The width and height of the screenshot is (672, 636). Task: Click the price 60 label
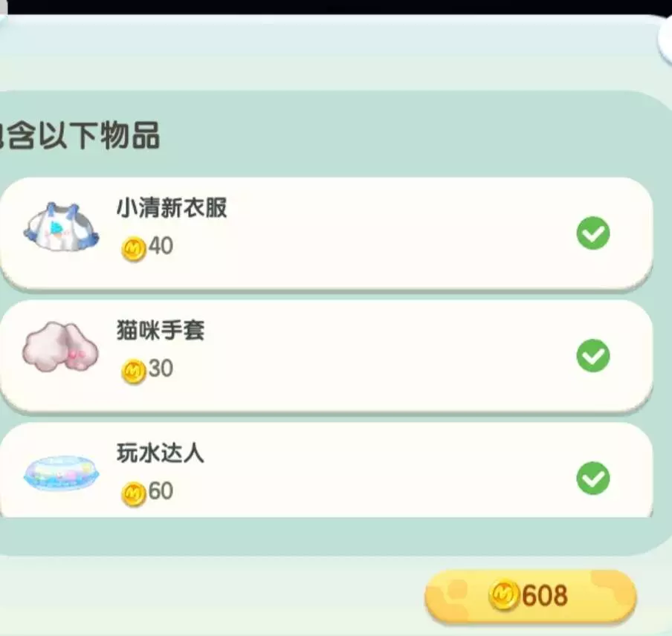coord(161,491)
